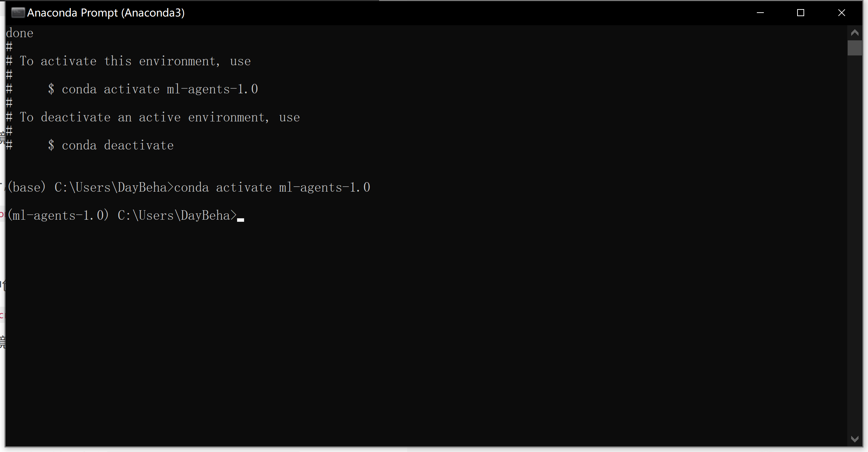Click the '(ml-agents-1.0)' environment label

[58, 215]
